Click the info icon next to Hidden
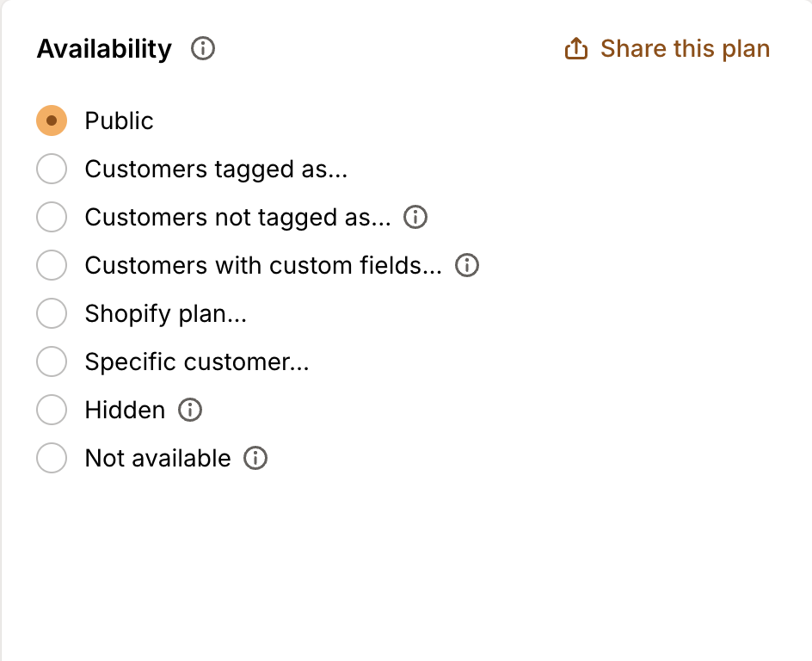The height and width of the screenshot is (661, 812). pos(190,411)
